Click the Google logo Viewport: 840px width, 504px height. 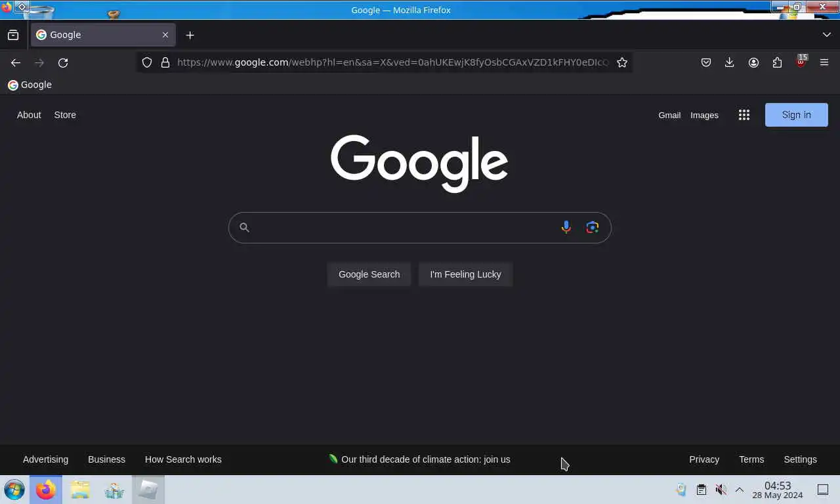(x=419, y=163)
